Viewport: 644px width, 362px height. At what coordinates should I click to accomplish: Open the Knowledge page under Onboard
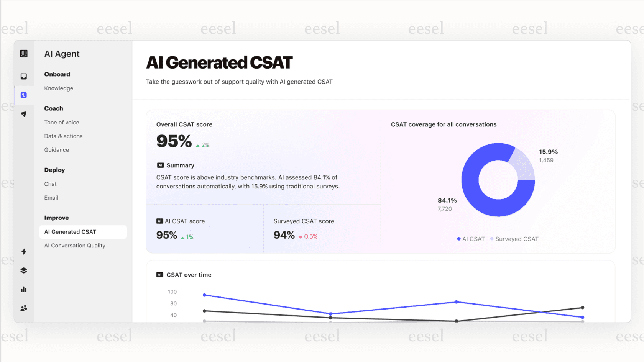[x=58, y=88]
